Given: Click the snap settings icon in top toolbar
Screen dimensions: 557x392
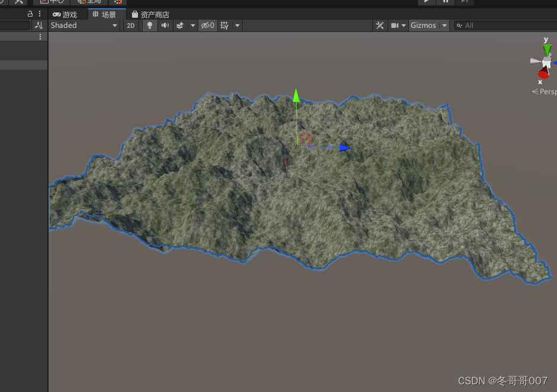Looking at the screenshot, I should click(118, 2).
